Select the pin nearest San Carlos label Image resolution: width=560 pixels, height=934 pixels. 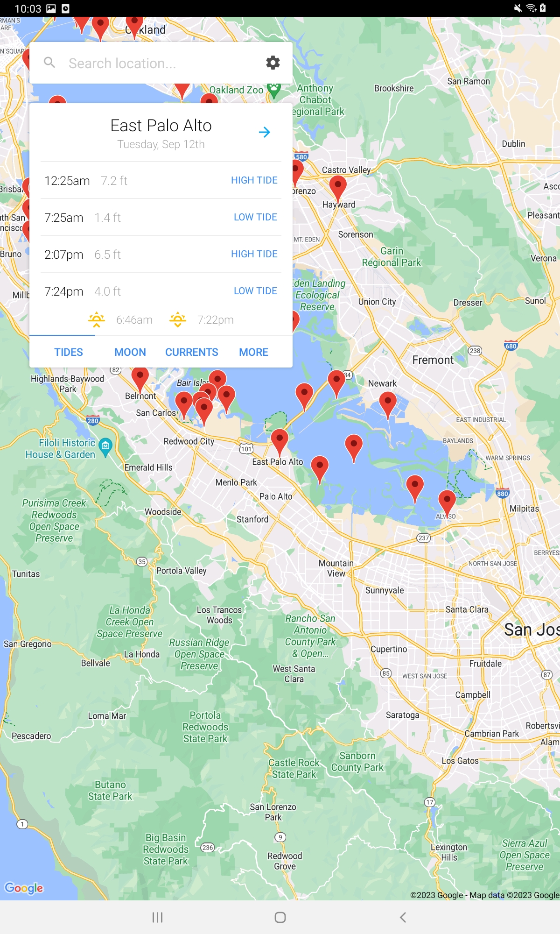point(184,405)
